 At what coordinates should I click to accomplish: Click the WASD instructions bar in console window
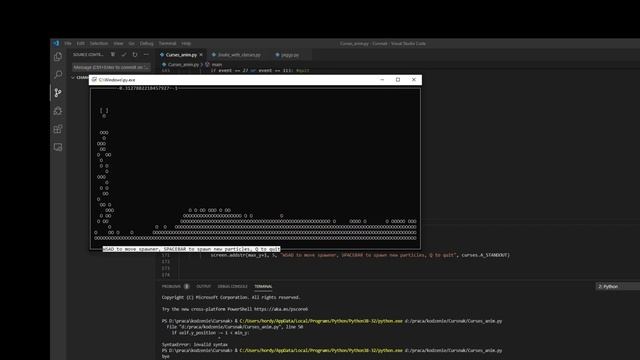pyautogui.click(x=191, y=249)
